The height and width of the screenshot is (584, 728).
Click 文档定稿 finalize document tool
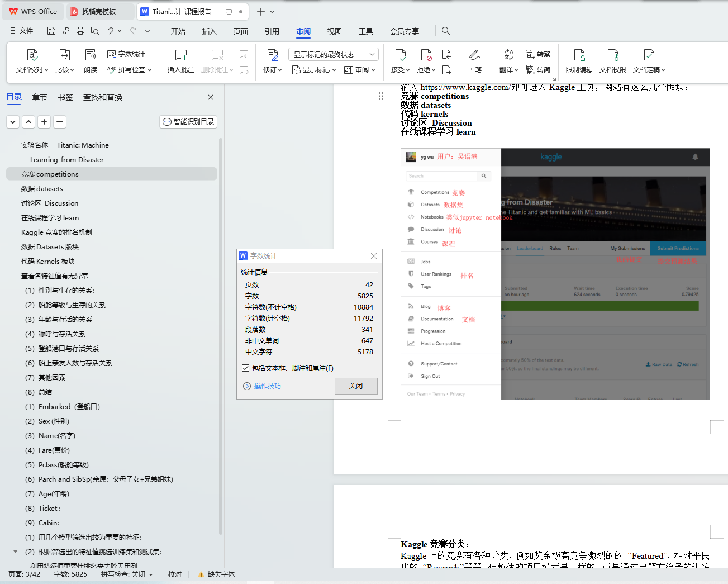pos(649,61)
